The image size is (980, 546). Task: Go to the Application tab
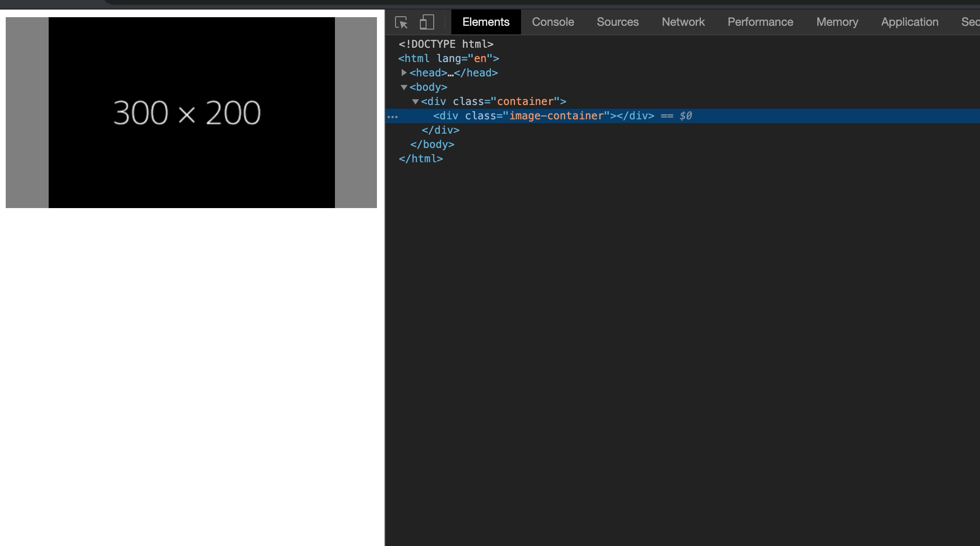909,22
